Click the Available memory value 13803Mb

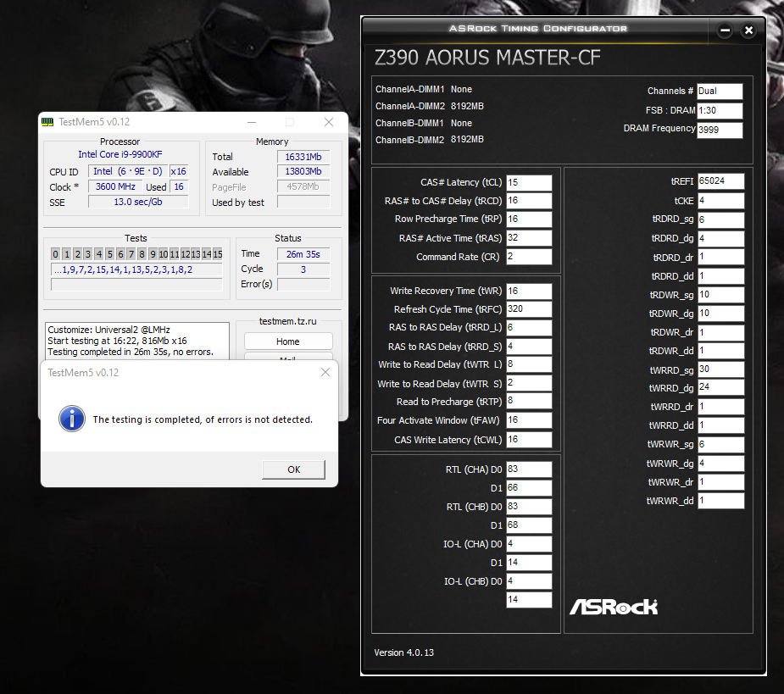(x=303, y=171)
